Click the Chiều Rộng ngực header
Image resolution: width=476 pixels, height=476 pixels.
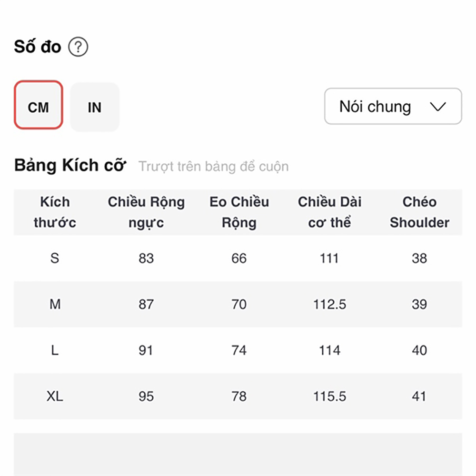[146, 212]
